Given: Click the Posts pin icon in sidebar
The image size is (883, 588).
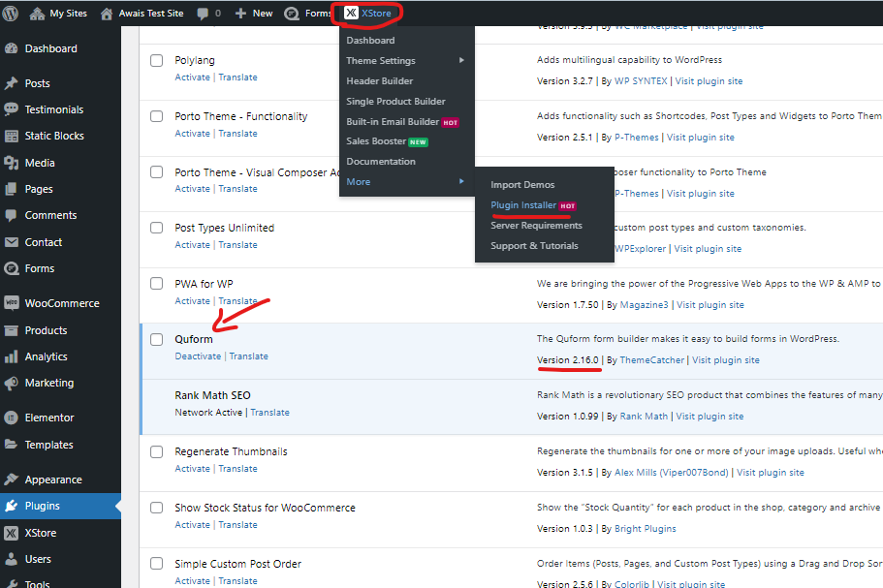Looking at the screenshot, I should [x=12, y=83].
